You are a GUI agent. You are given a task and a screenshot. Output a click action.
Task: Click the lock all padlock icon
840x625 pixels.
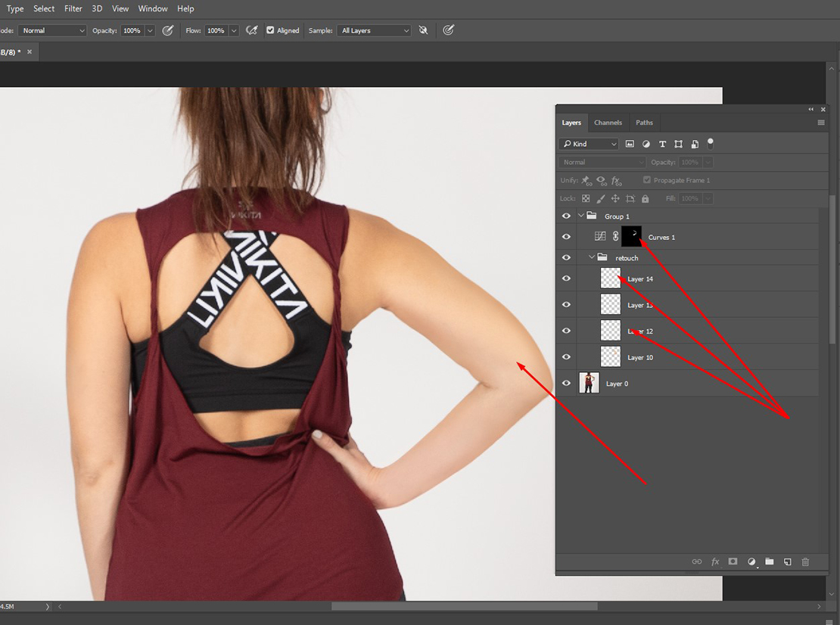point(646,199)
